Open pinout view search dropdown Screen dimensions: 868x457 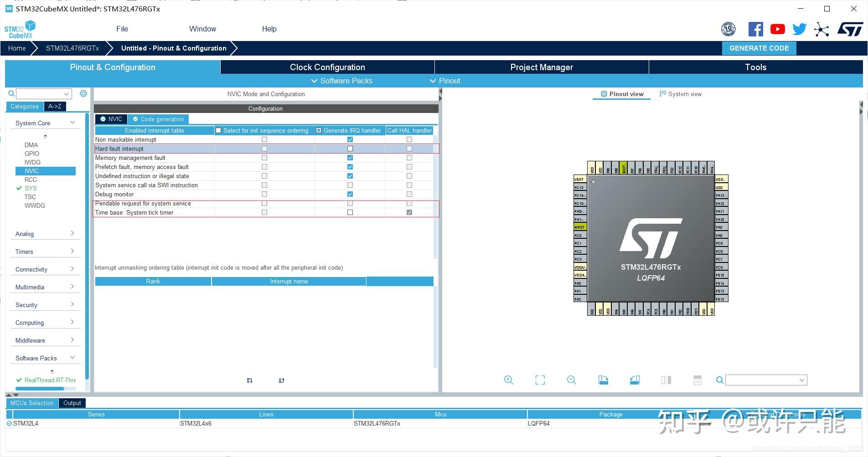pyautogui.click(x=802, y=380)
